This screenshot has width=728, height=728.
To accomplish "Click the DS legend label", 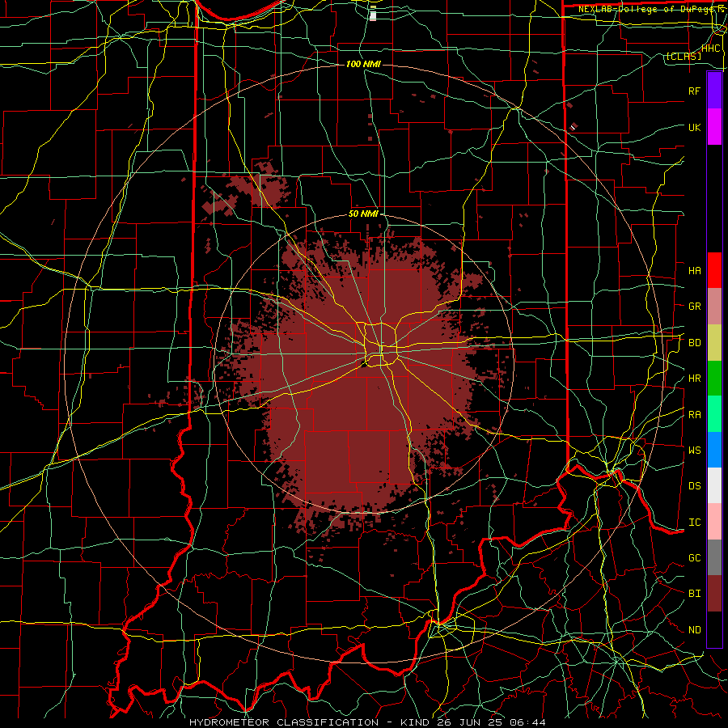I will (695, 486).
